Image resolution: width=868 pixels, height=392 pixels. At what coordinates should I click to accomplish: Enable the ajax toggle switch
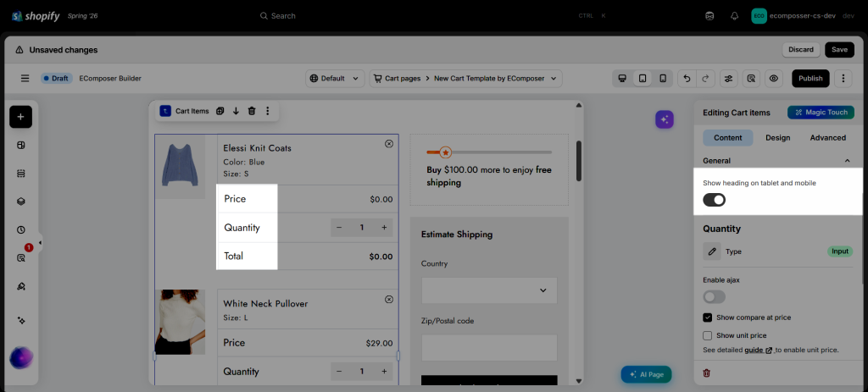pyautogui.click(x=714, y=297)
